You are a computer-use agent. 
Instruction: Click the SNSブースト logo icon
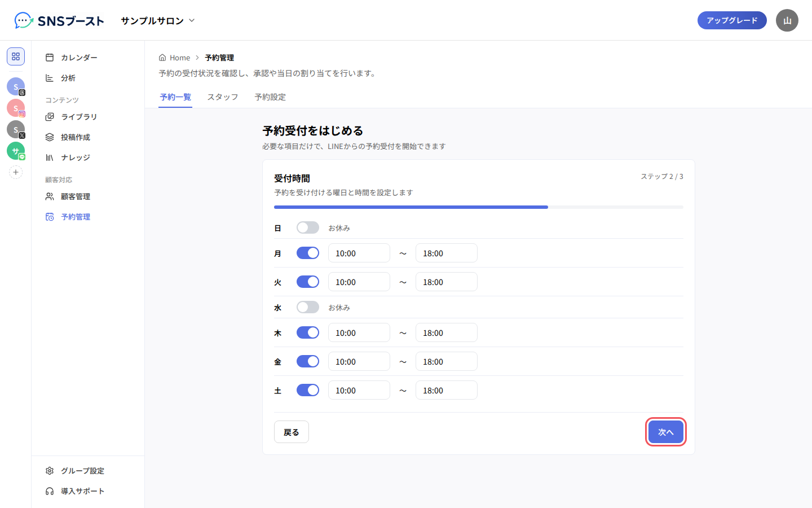pos(24,20)
